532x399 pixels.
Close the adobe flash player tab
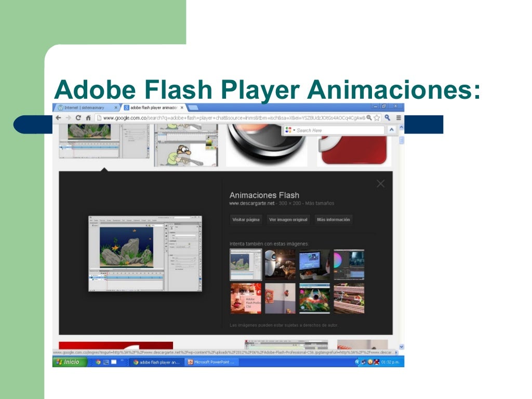[x=182, y=108]
